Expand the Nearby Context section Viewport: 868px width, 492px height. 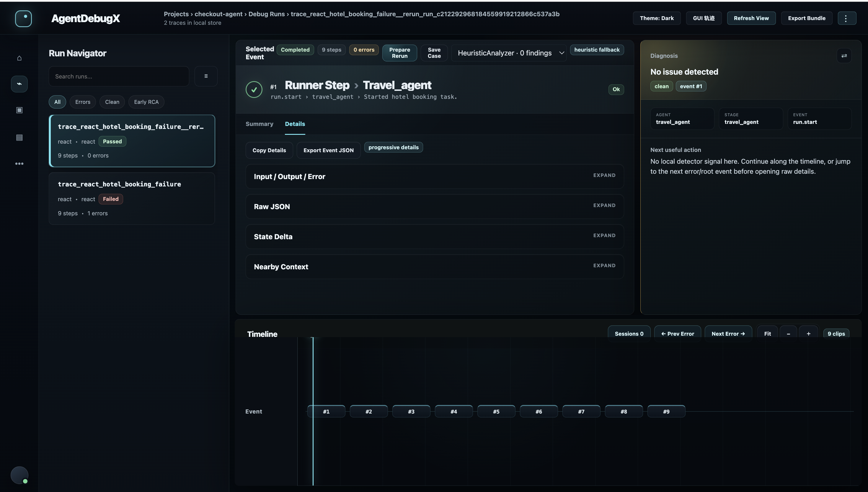435,267
